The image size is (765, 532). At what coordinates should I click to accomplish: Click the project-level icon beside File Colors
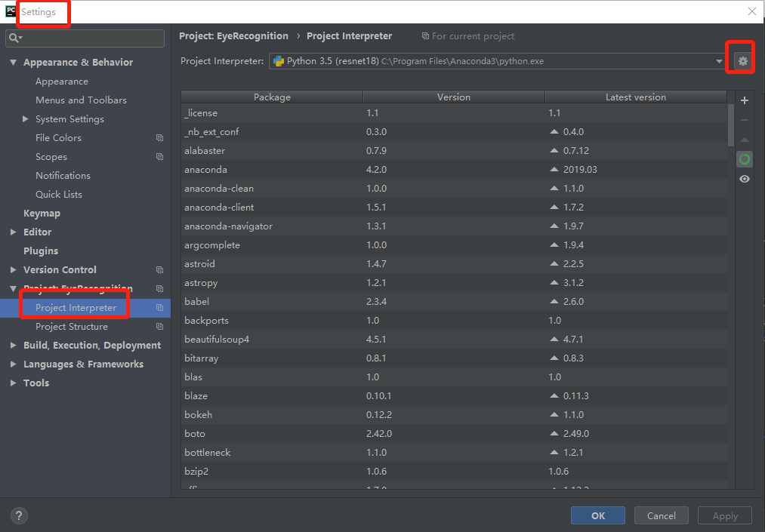[x=159, y=138]
